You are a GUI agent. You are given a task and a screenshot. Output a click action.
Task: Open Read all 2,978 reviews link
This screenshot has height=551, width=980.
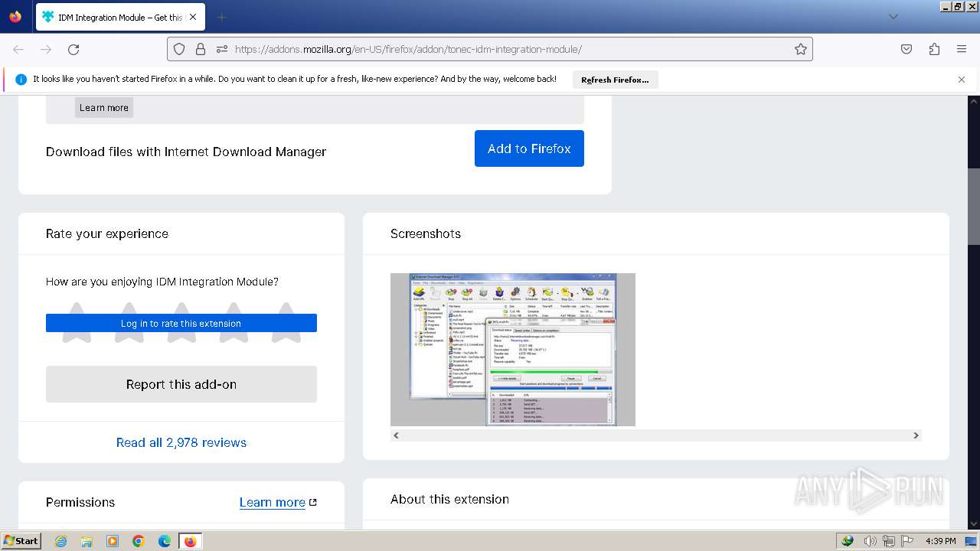point(181,442)
